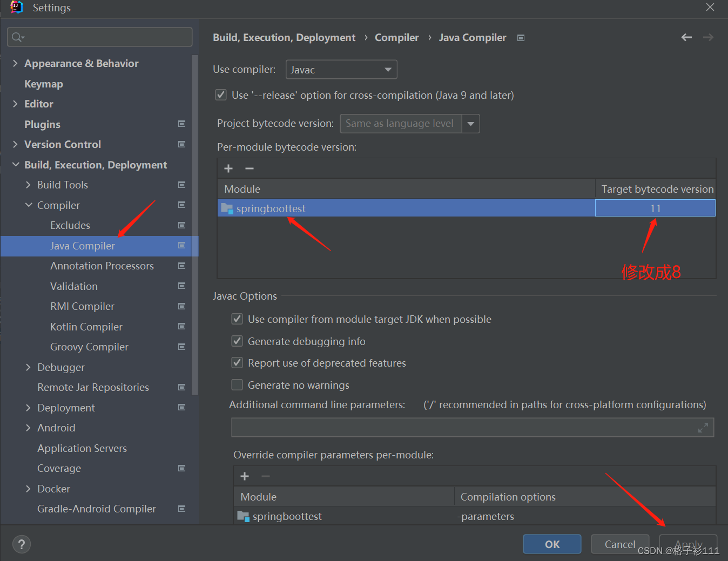Click the settings search input field

(100, 37)
